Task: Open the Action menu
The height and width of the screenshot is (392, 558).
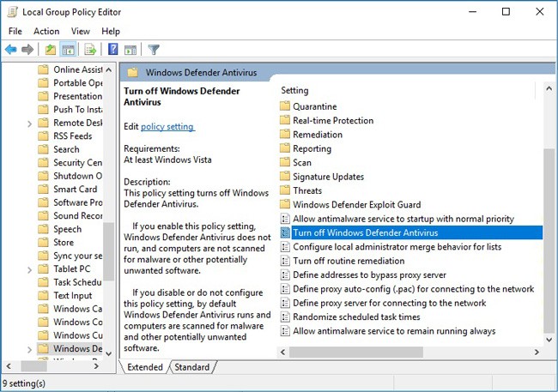Action: 46,31
